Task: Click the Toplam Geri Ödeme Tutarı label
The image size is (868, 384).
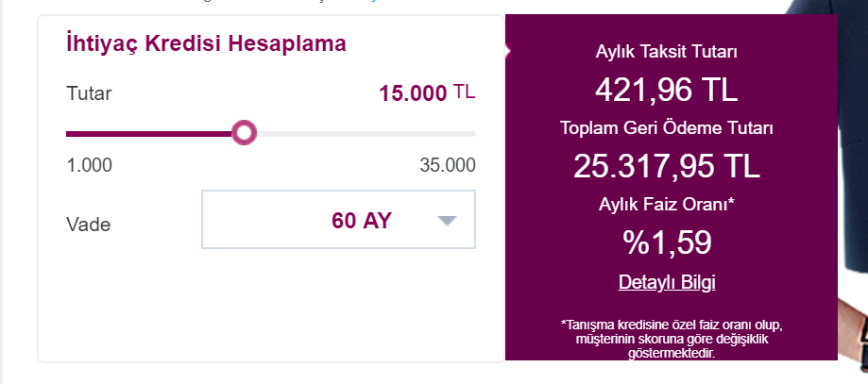Action: pos(667,127)
